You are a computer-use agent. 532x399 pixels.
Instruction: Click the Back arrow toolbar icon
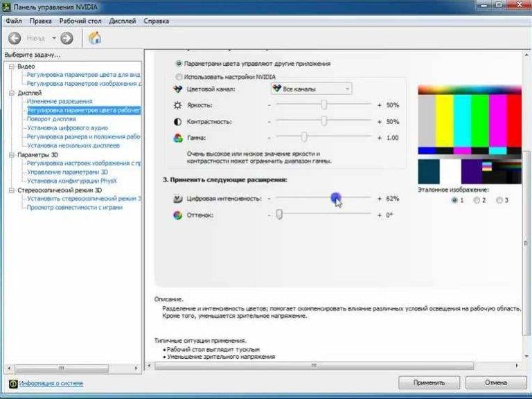pos(15,38)
